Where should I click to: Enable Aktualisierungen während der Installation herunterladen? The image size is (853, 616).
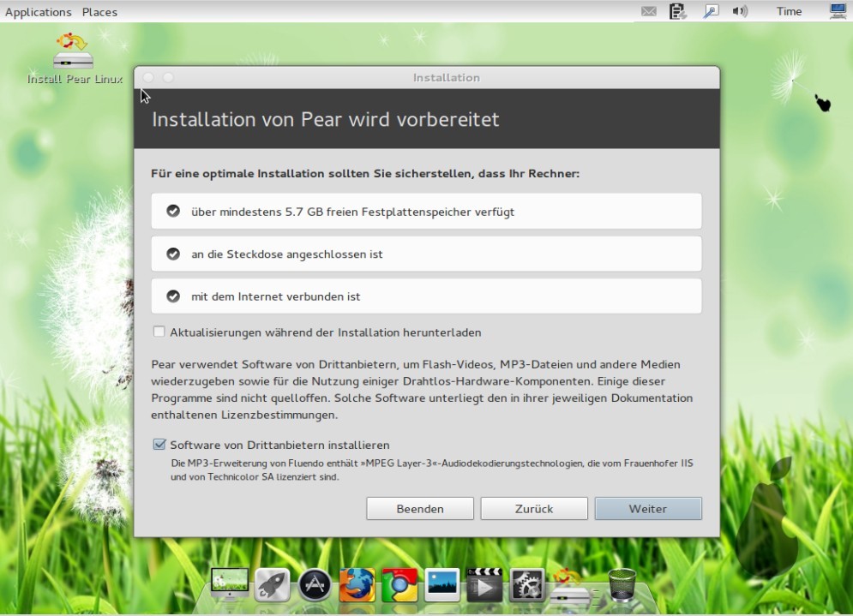[x=159, y=332]
